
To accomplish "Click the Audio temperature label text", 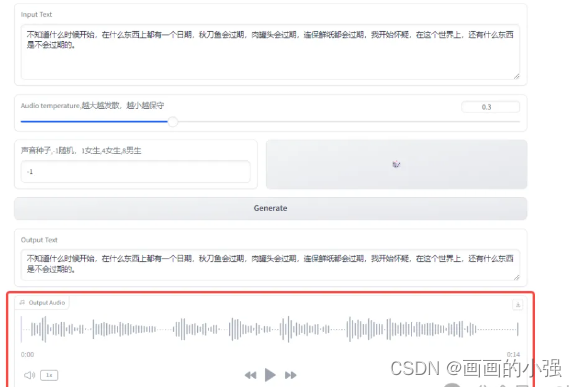I will [92, 106].
